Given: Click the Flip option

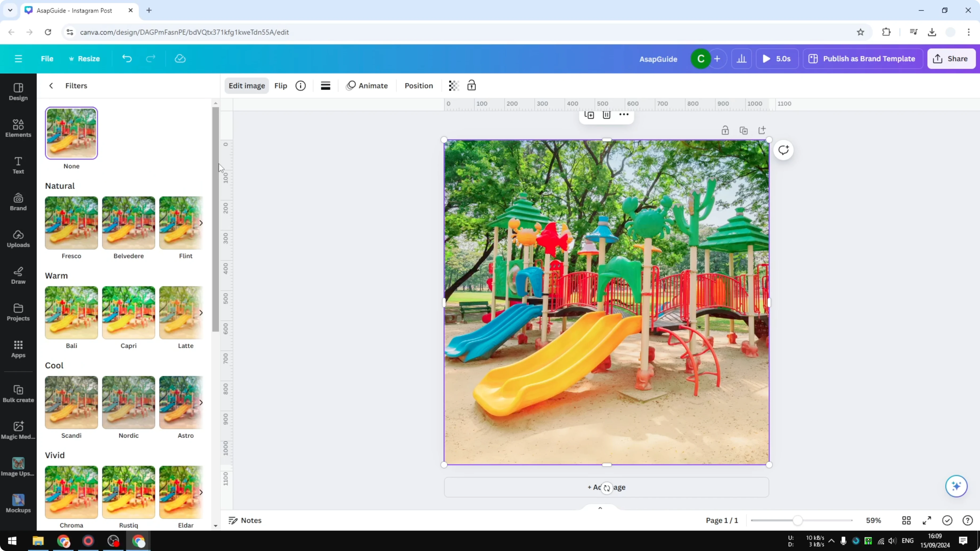Looking at the screenshot, I should click(x=281, y=85).
